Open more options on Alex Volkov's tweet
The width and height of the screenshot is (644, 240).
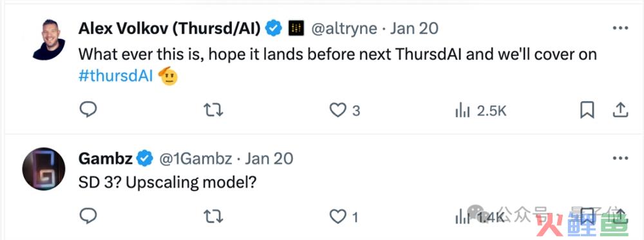pyautogui.click(x=620, y=28)
